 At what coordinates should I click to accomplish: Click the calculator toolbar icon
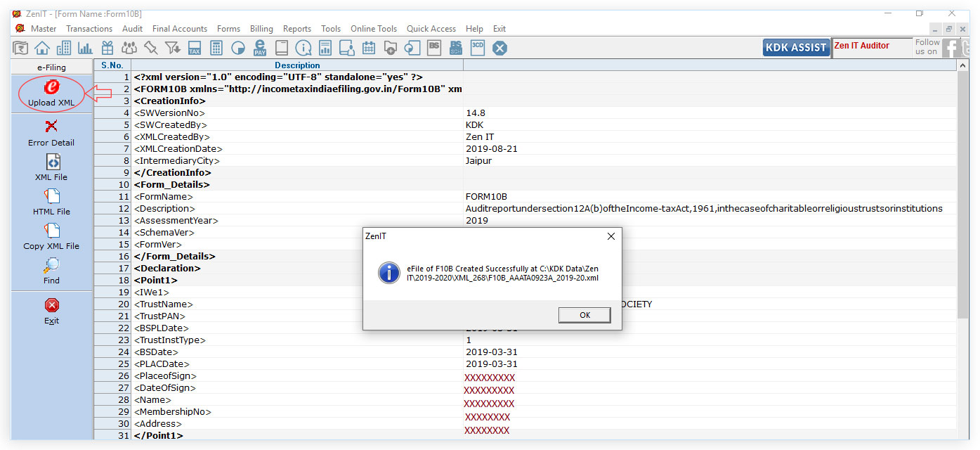coord(216,48)
